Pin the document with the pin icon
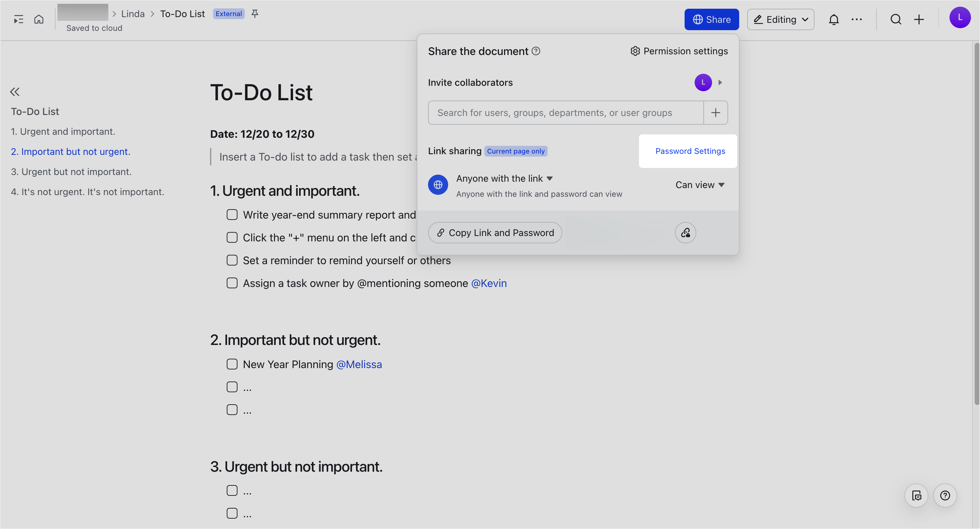 [255, 14]
